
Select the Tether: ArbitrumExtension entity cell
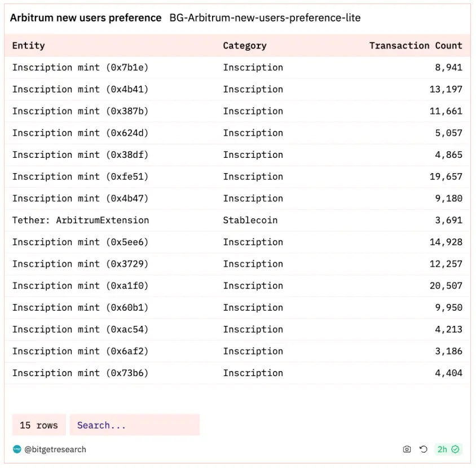[81, 220]
